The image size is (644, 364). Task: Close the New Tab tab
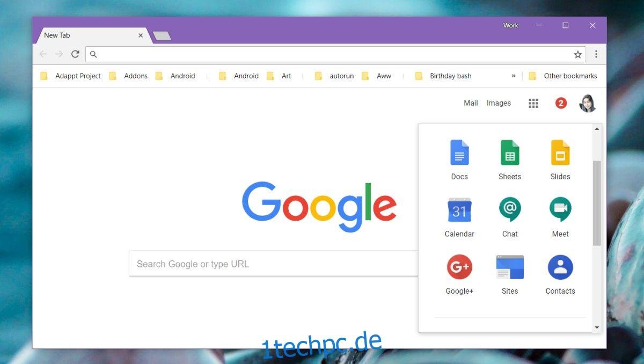[141, 35]
